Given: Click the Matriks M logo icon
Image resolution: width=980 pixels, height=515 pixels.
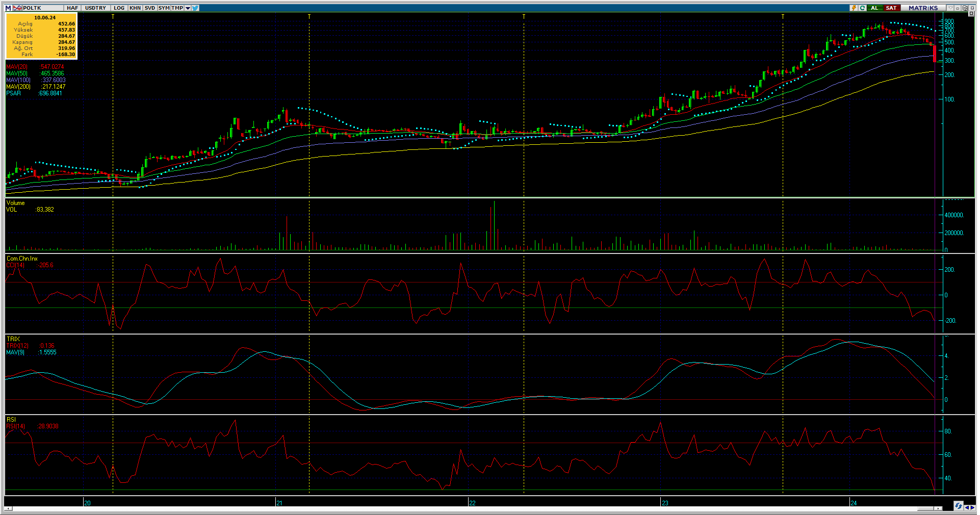Looking at the screenshot, I should [x=8, y=8].
